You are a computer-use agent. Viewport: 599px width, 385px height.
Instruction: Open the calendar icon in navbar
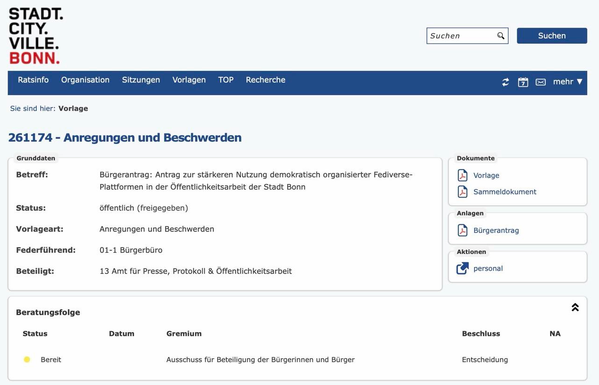tap(523, 82)
